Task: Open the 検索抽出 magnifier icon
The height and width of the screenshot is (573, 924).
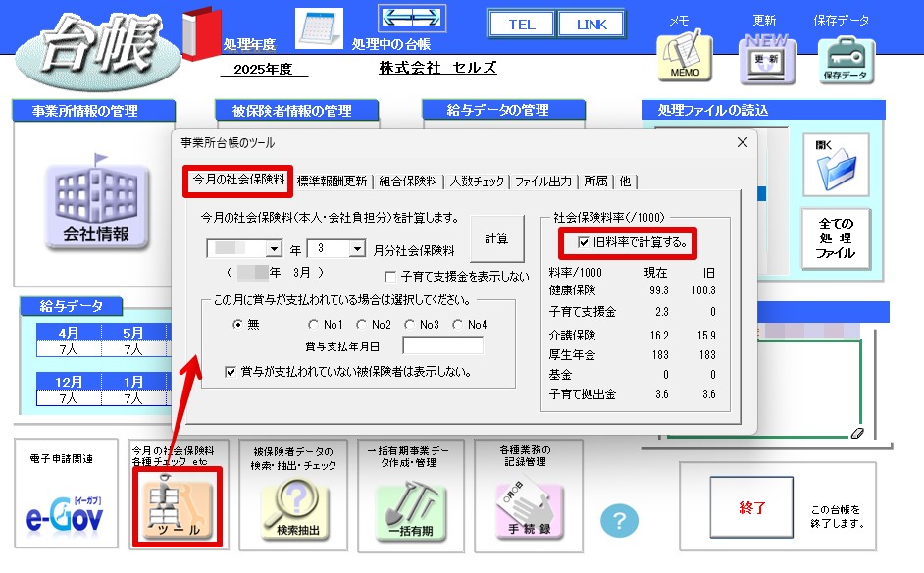Action: (x=294, y=508)
